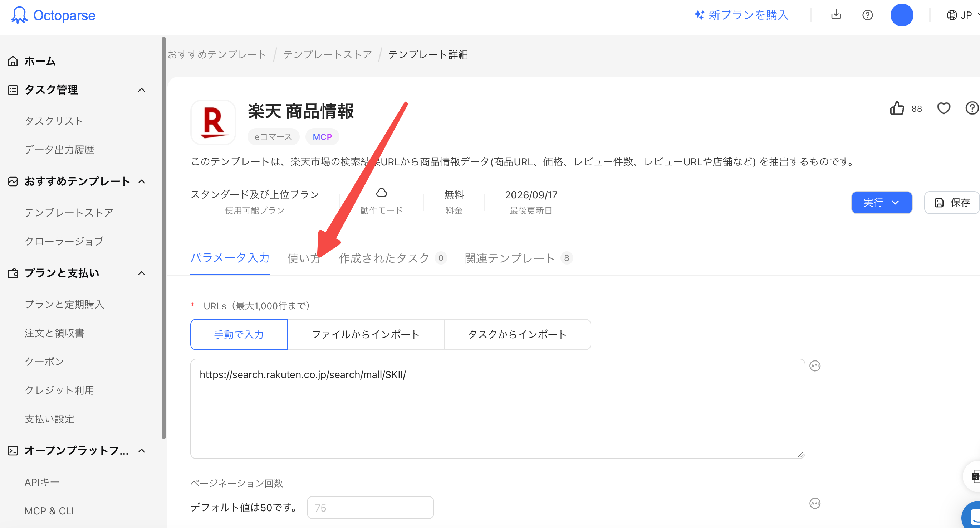
Task: Open APIキー in sidebar
Action: [x=42, y=482]
